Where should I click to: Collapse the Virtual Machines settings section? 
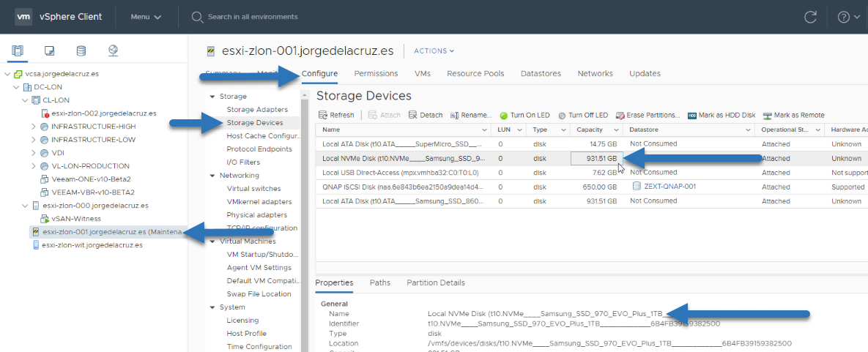click(x=212, y=241)
